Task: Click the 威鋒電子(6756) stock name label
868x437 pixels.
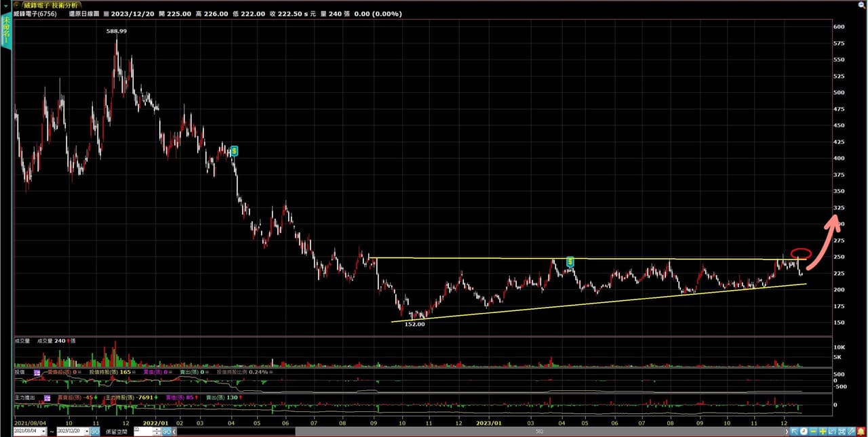Action: (x=35, y=14)
